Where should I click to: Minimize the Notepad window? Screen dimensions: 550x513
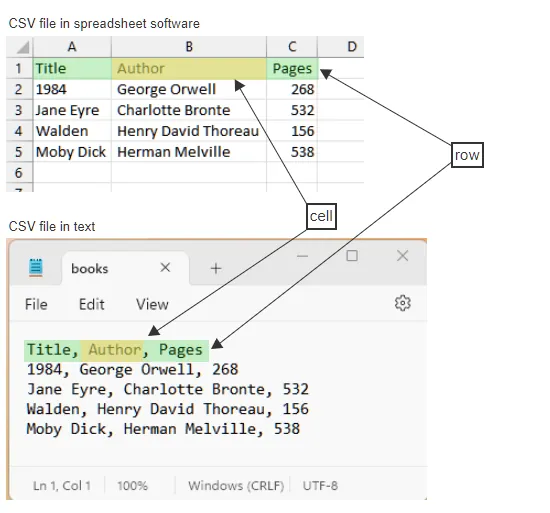(302, 256)
